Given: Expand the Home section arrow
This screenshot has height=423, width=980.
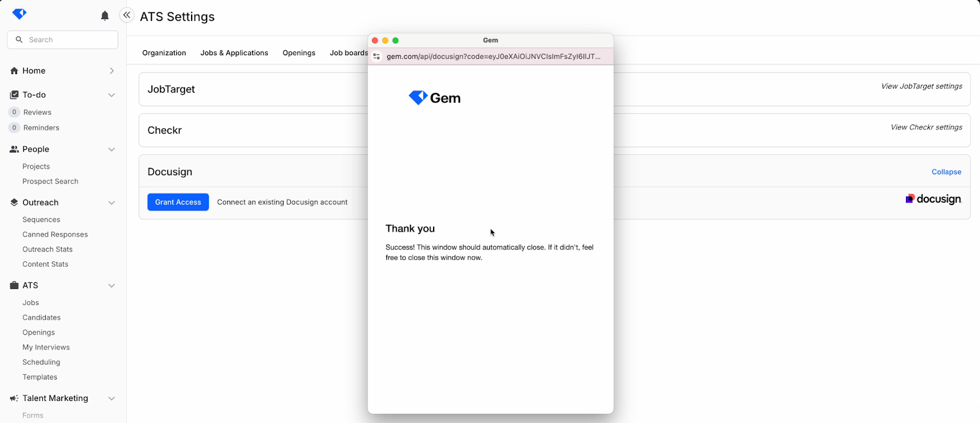Looking at the screenshot, I should point(111,71).
